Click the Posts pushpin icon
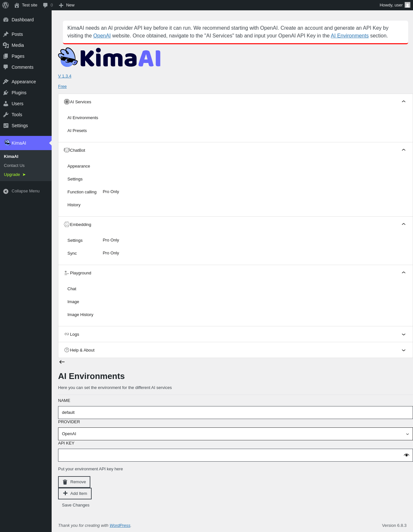Viewport: 413px width, 532px height. (6, 34)
